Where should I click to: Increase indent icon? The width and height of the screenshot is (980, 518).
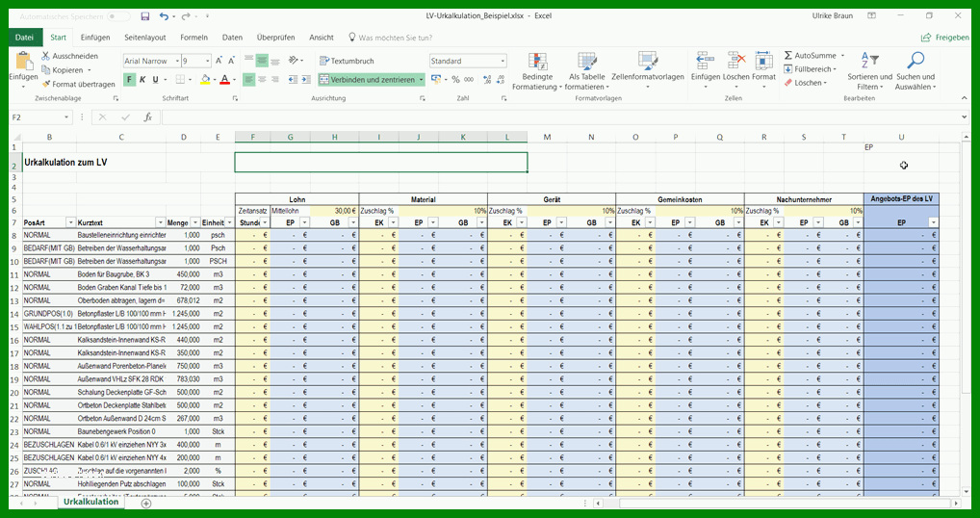pyautogui.click(x=305, y=79)
